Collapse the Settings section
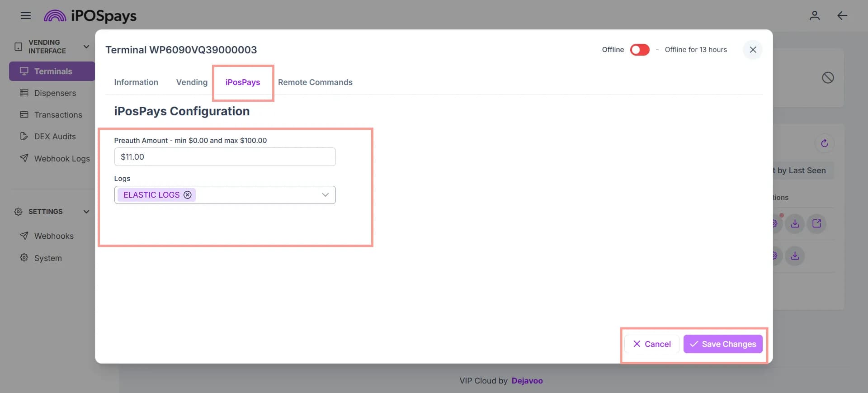This screenshot has height=393, width=868. click(x=86, y=212)
